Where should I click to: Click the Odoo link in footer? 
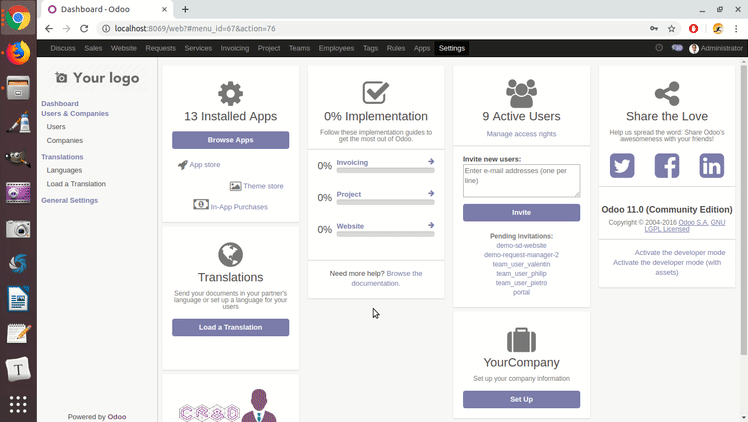point(117,417)
